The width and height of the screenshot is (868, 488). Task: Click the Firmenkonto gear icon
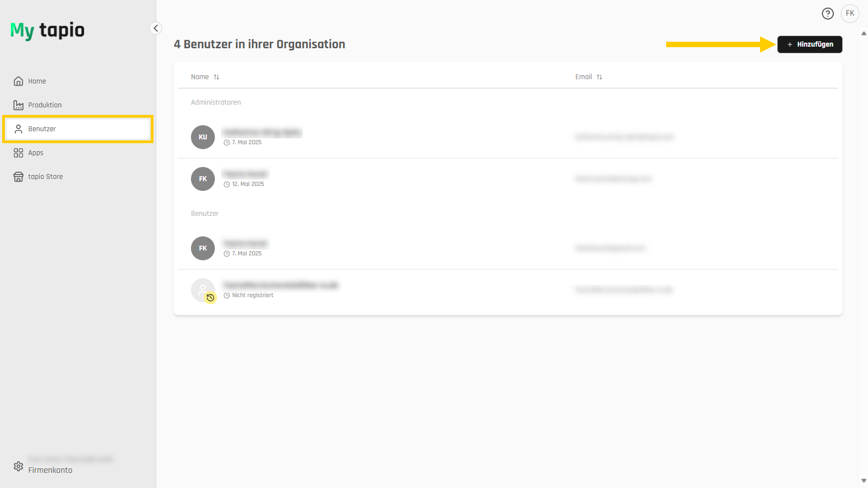coord(18,466)
